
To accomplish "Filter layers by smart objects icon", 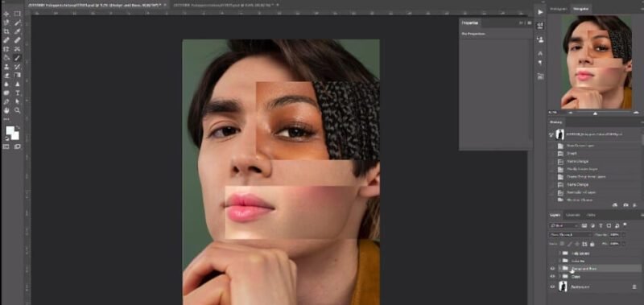I will click(x=617, y=226).
